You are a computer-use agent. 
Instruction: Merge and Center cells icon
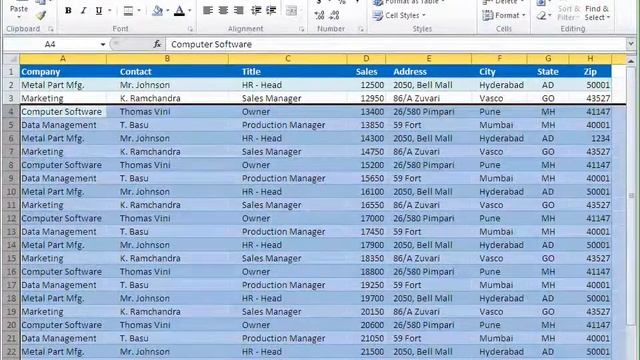pyautogui.click(x=291, y=11)
